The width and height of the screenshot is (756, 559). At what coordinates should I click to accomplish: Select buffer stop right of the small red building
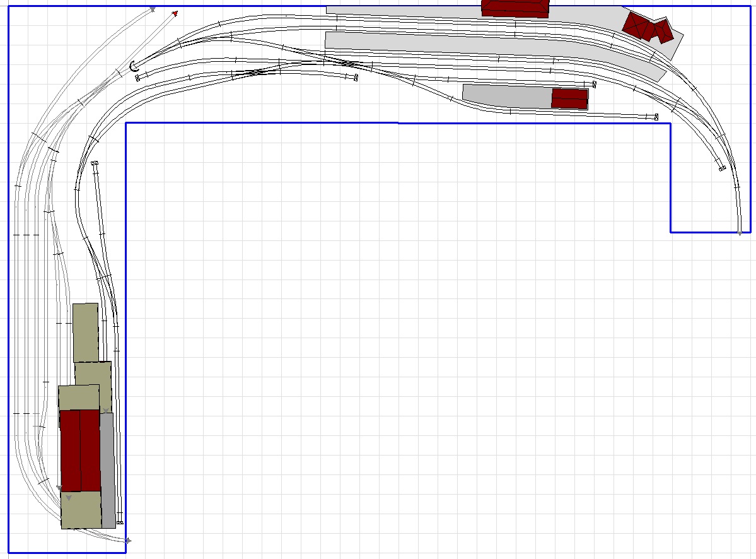594,84
